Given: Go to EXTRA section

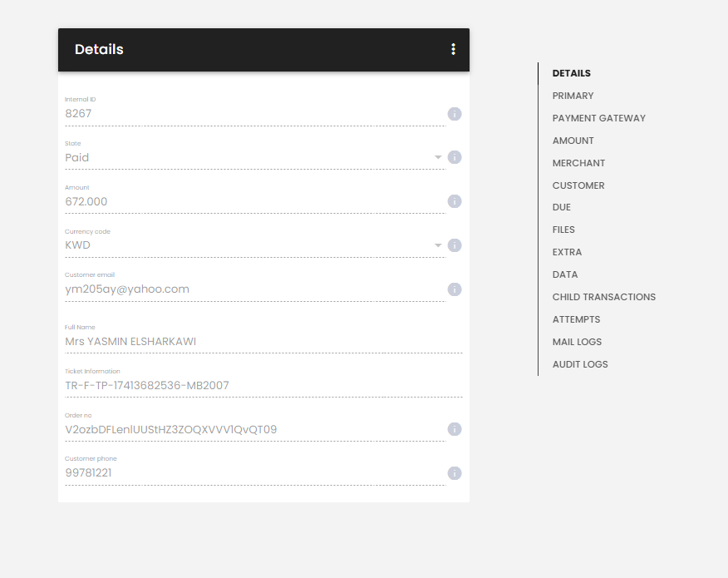Looking at the screenshot, I should coord(567,252).
